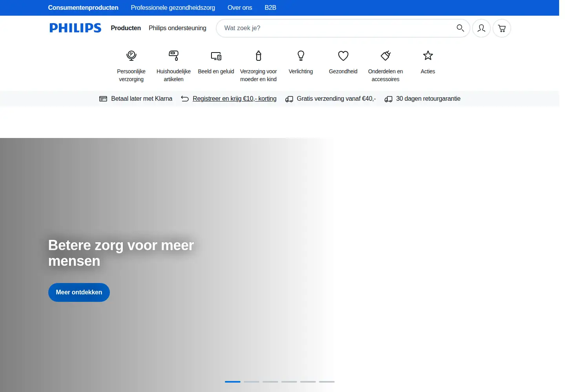This screenshot has height=392, width=565.
Task: Click the Klarna payment card icon
Action: tap(103, 99)
